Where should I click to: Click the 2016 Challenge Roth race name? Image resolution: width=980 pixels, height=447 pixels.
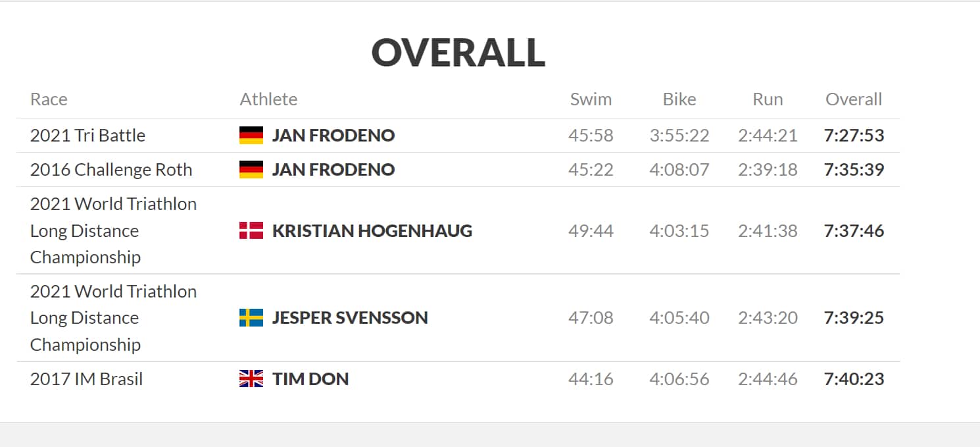(x=111, y=170)
